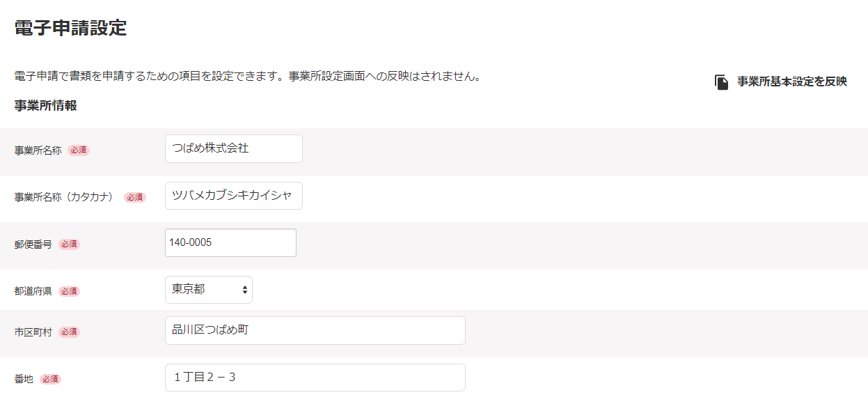Click the 電子申請設定 page heading
Viewport: 868px width, 404px height.
pyautogui.click(x=70, y=29)
